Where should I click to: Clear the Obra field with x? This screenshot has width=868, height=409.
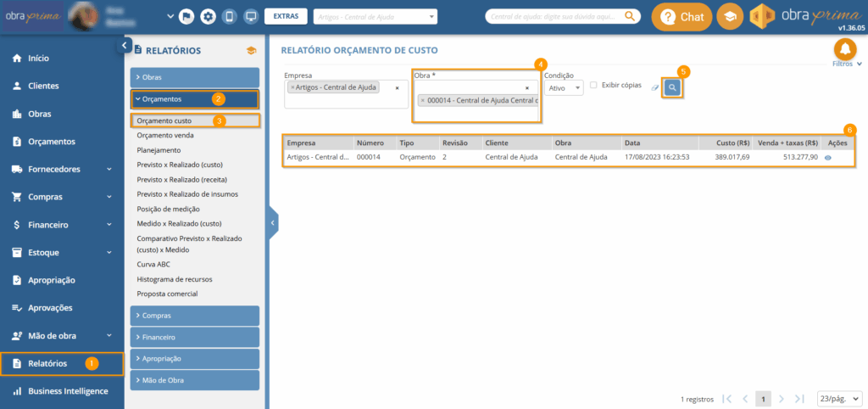(527, 87)
